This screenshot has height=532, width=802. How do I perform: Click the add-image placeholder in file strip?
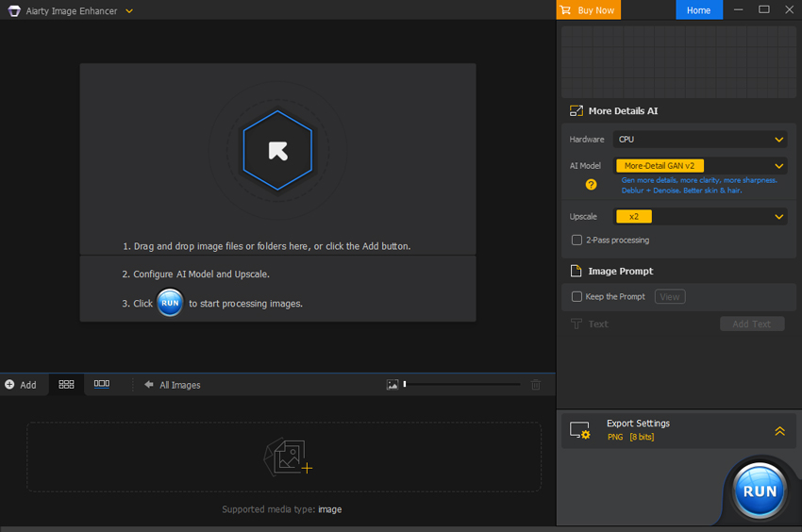click(x=288, y=457)
